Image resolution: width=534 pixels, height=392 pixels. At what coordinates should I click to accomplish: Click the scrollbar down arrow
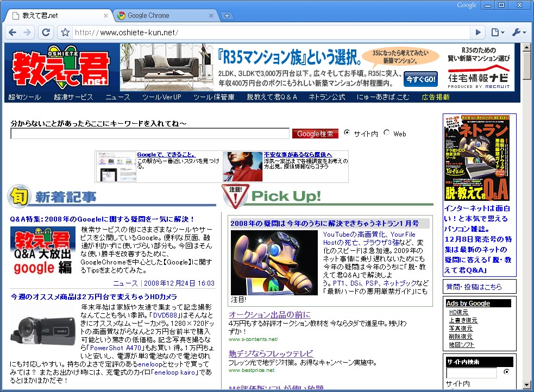pyautogui.click(x=527, y=385)
